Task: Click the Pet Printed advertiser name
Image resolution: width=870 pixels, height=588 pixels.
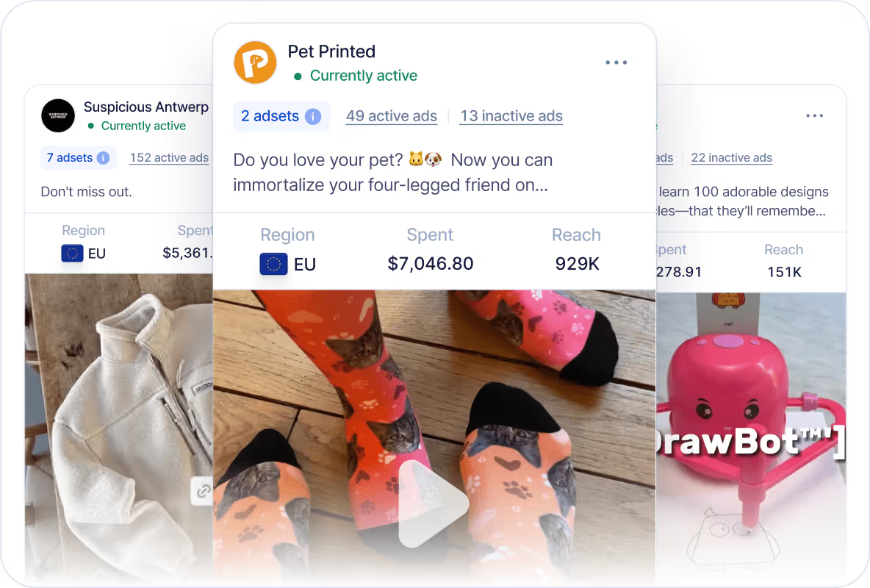Action: (x=331, y=51)
